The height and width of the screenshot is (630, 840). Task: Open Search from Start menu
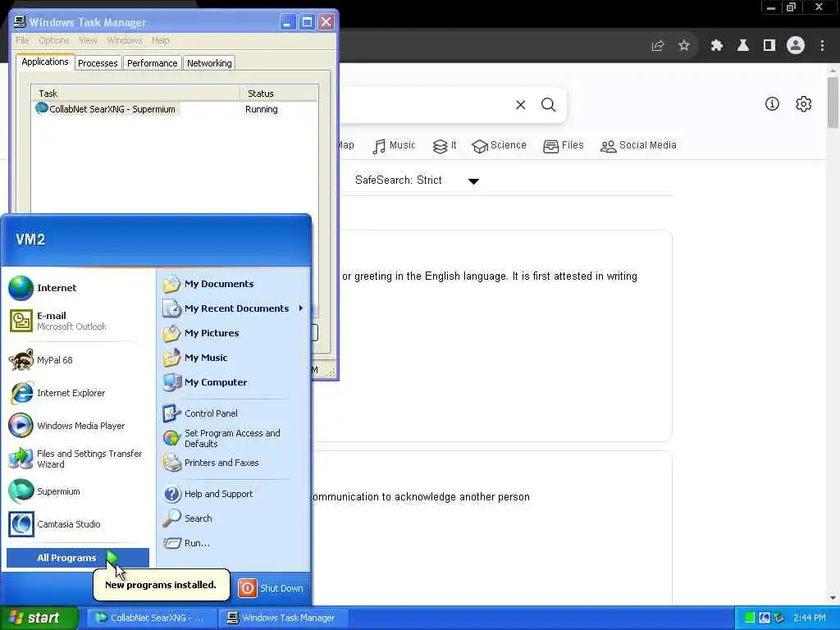click(188, 518)
